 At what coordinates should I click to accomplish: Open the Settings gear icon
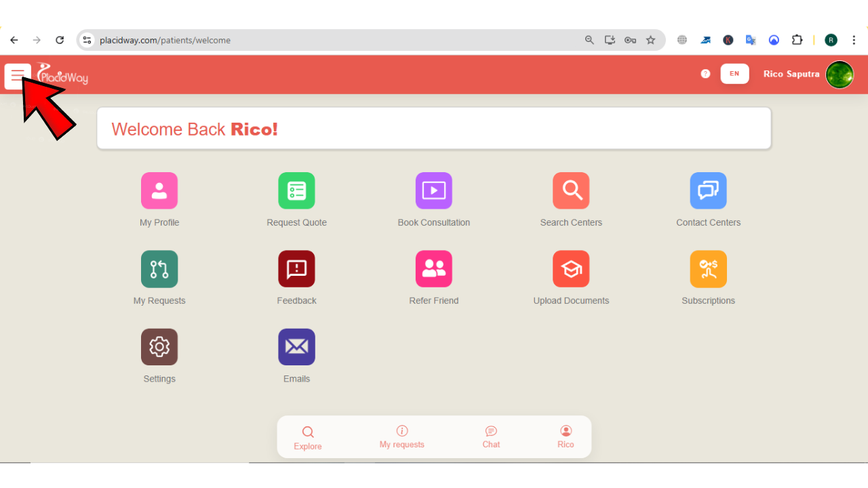[159, 346]
